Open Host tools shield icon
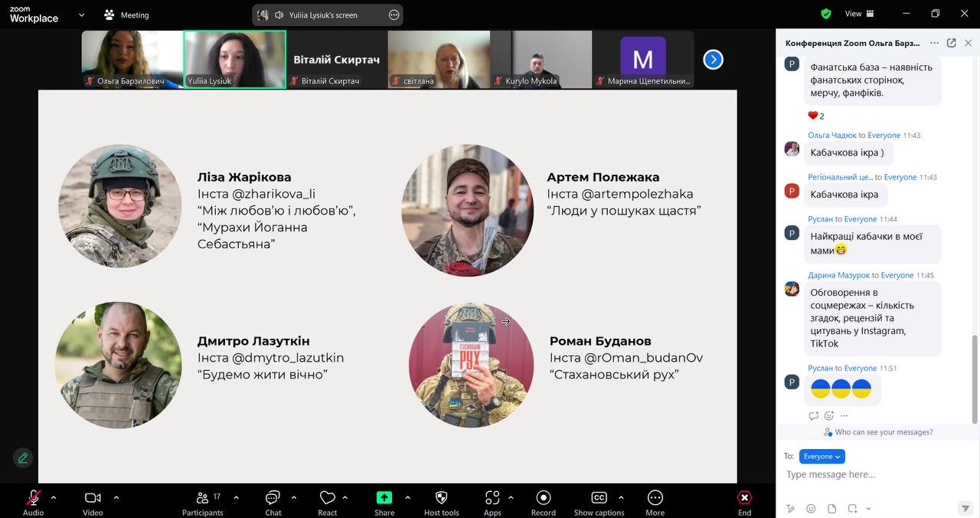The height and width of the screenshot is (518, 980). (x=441, y=499)
